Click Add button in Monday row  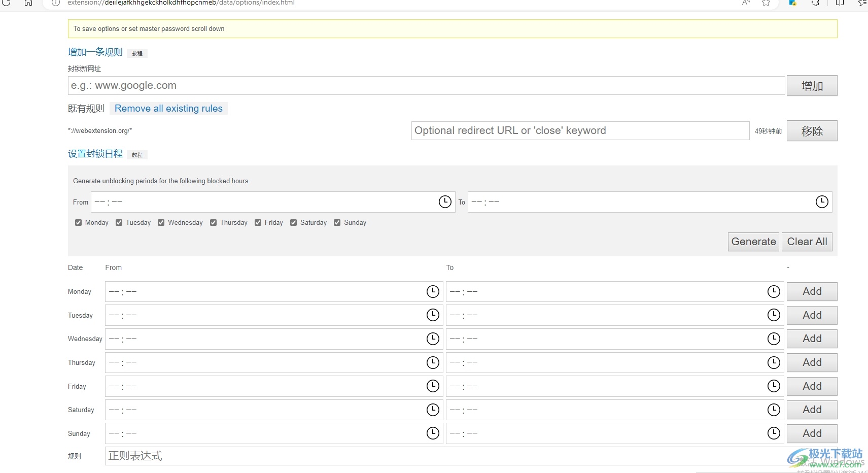pos(812,291)
